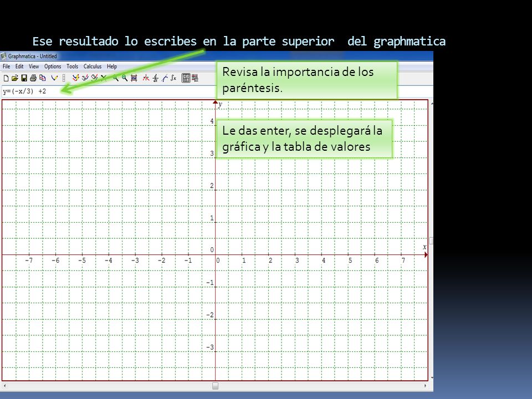
Task: Click the horizontal scrollbar thumb below graph
Action: [x=215, y=386]
